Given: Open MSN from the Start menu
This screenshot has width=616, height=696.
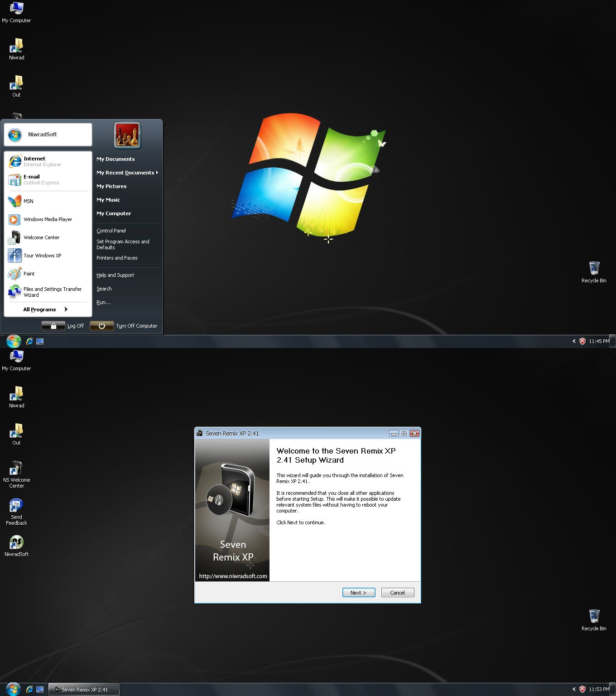Looking at the screenshot, I should [48, 201].
